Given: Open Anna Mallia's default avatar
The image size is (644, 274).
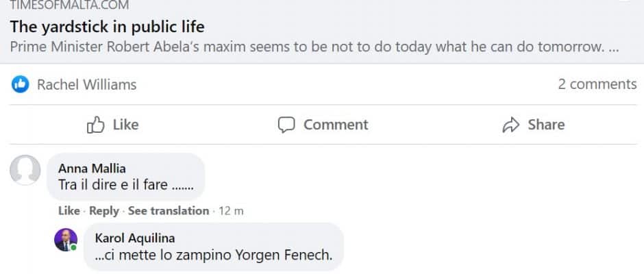Looking at the screenshot, I should coord(25,170).
